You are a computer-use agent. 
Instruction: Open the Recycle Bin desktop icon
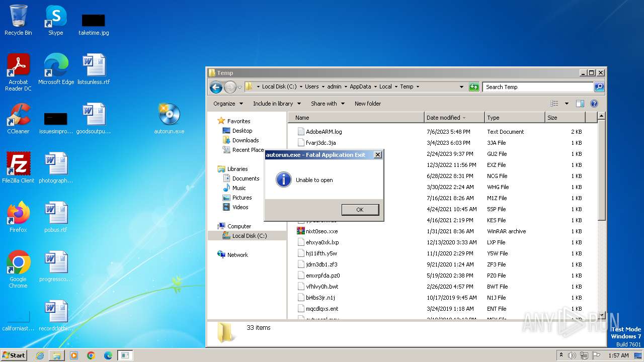pos(18,20)
